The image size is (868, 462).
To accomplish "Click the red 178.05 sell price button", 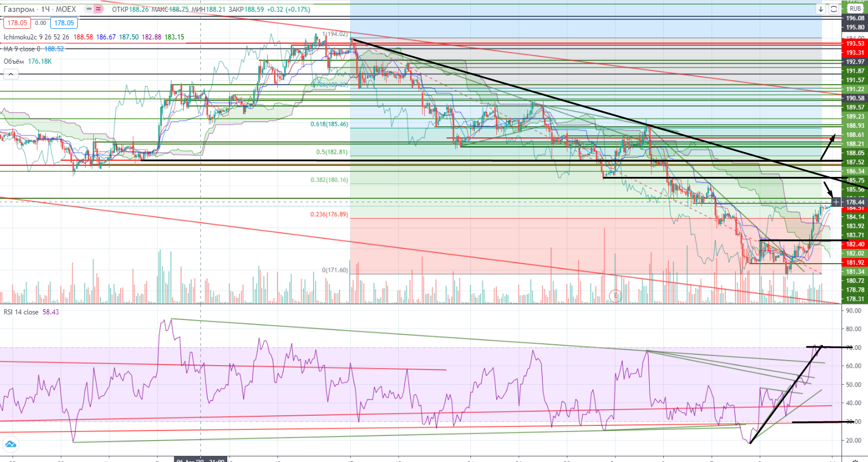I will coord(16,23).
